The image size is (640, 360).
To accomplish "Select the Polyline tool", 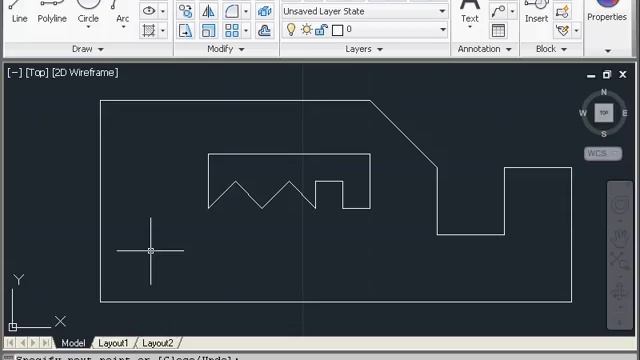I will [x=52, y=12].
